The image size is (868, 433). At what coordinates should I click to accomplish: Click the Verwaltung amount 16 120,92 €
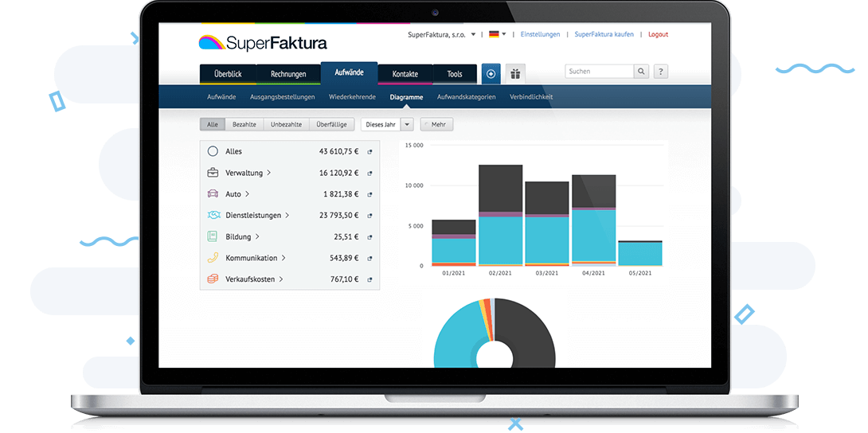[x=338, y=173]
